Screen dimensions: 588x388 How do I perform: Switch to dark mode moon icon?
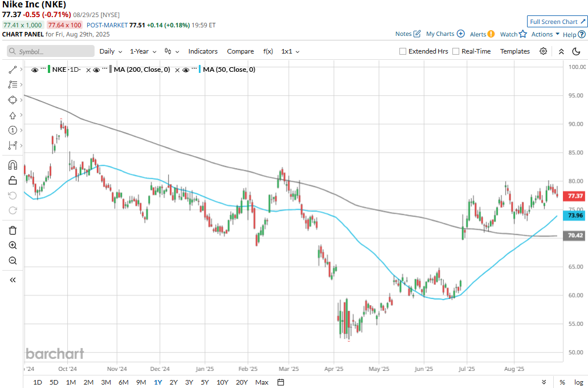click(x=577, y=51)
